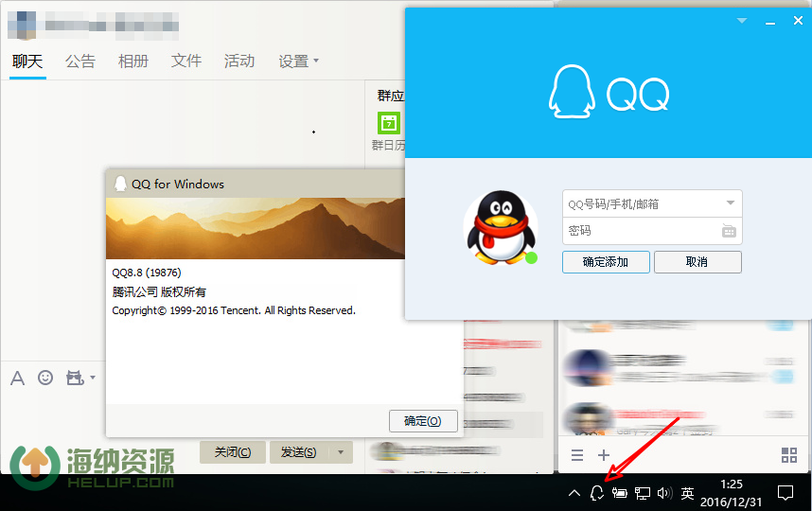Click the 发送(S) send button
Image resolution: width=812 pixels, height=511 pixels.
click(299, 452)
